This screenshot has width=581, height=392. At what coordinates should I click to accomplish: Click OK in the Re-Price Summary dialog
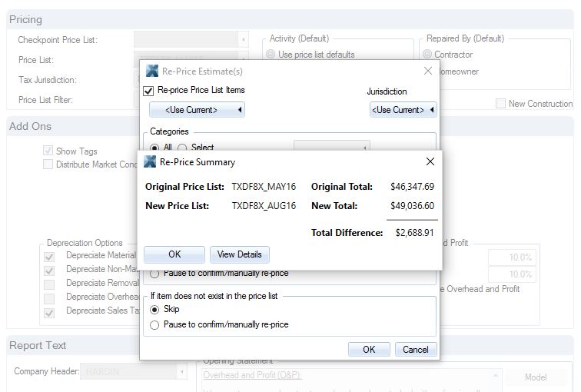click(174, 254)
